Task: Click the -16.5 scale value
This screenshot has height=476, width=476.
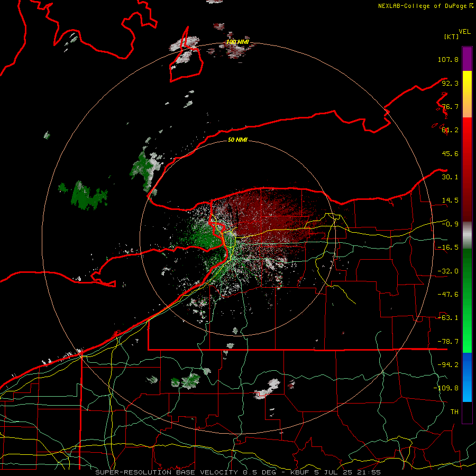Action: click(x=448, y=248)
